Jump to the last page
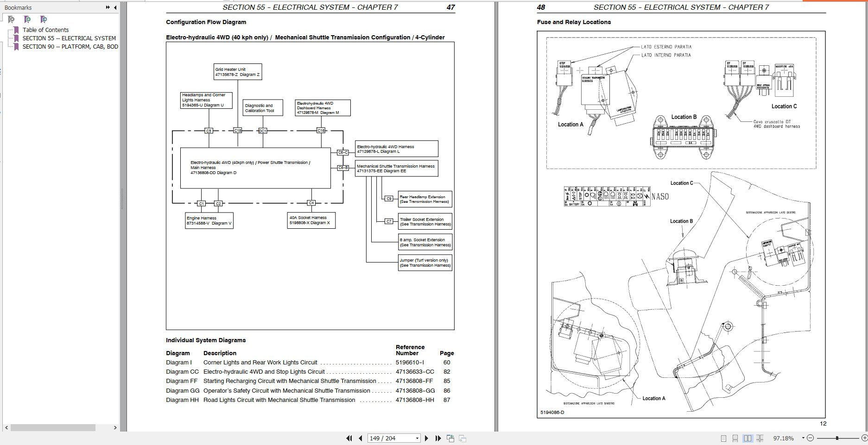 437,438
